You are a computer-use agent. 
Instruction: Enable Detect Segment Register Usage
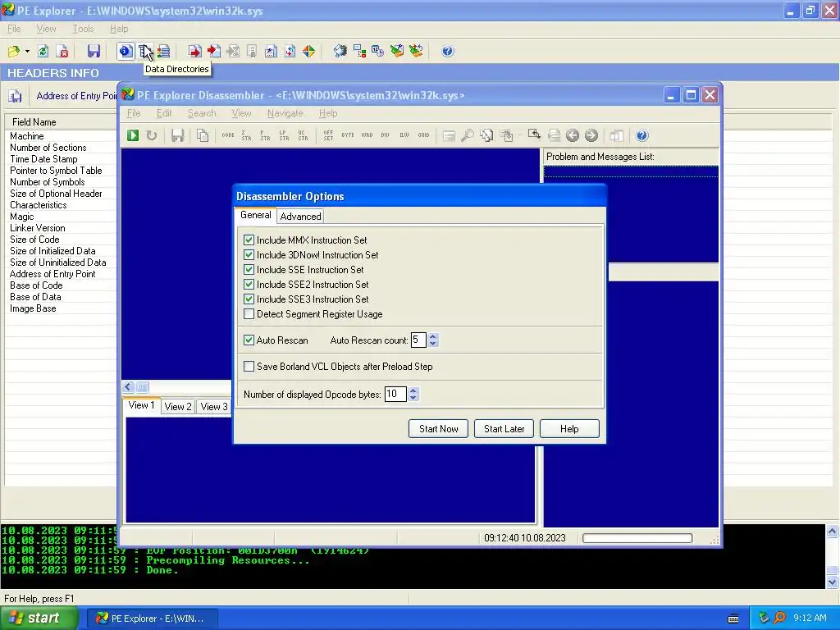[249, 314]
